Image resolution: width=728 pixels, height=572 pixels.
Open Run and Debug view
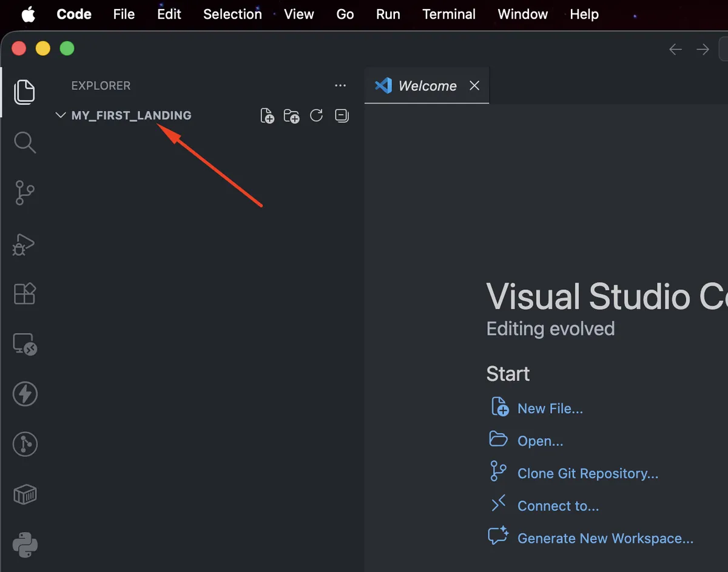(24, 244)
